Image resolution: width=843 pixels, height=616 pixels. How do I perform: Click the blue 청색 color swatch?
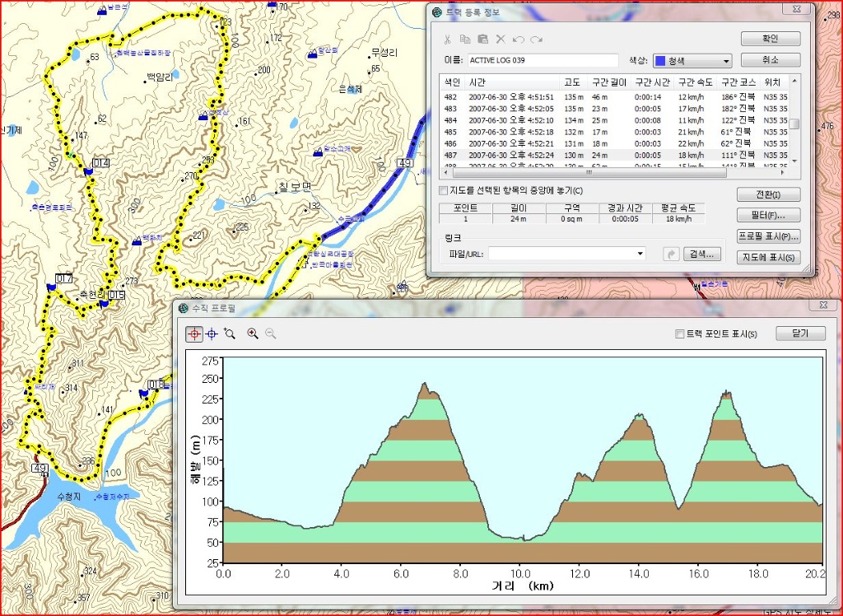pos(660,61)
